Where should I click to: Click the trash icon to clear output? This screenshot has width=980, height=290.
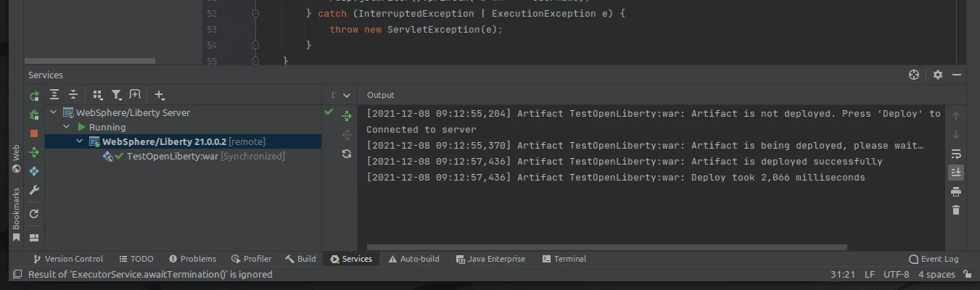click(x=955, y=210)
